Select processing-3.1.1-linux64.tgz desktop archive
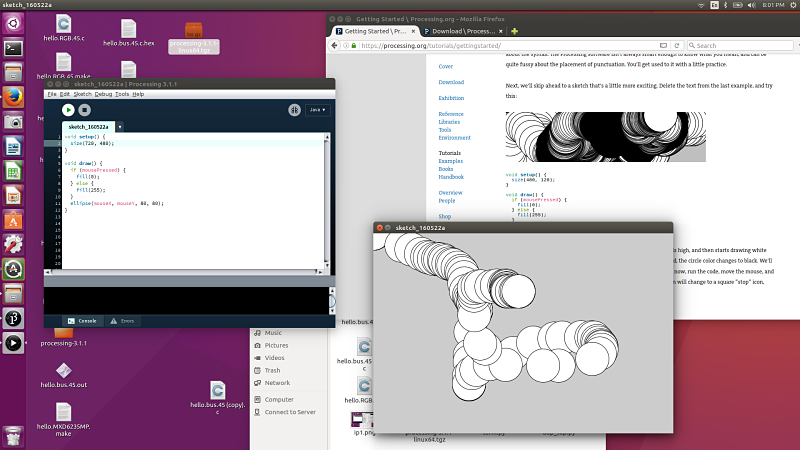The image size is (800, 450). coord(193,38)
